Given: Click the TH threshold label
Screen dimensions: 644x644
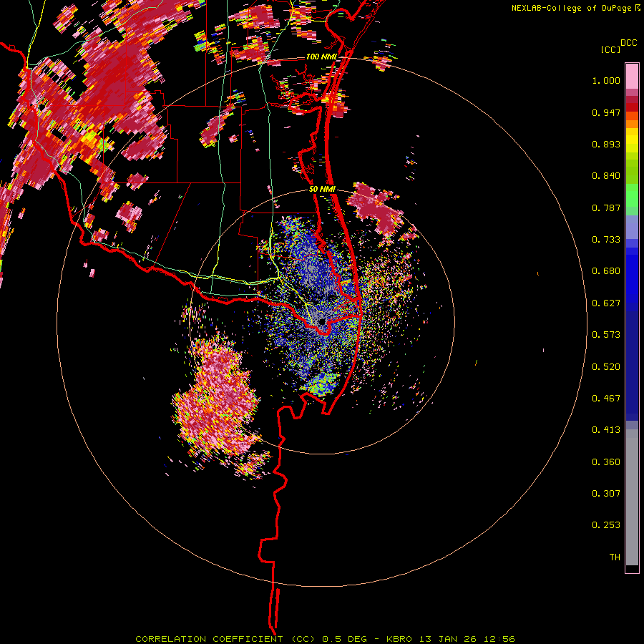Looking at the screenshot, I should [615, 557].
